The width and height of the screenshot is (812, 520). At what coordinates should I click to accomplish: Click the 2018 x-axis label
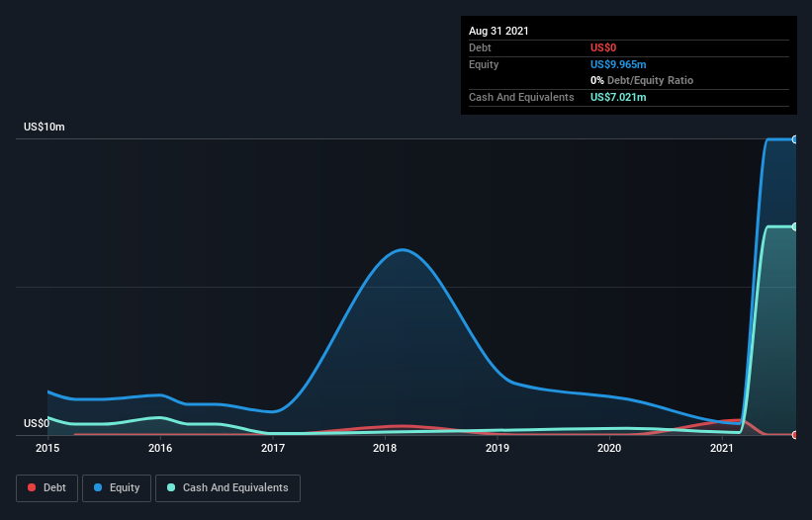[x=385, y=448]
